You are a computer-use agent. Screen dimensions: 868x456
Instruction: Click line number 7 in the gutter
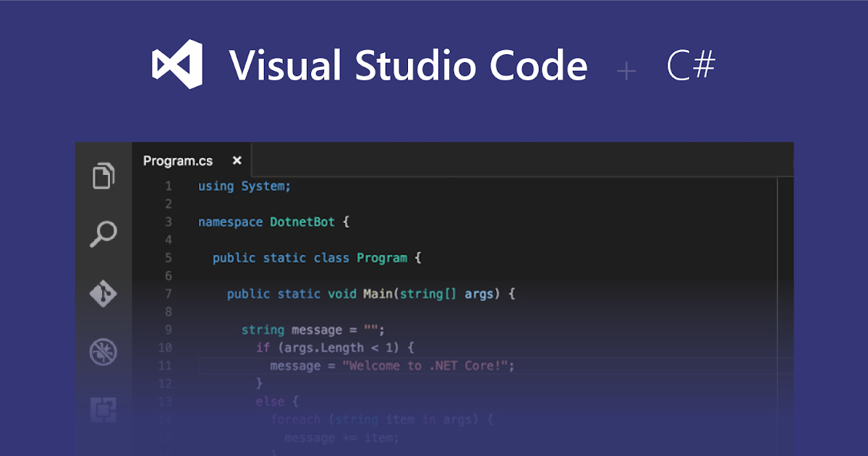click(x=168, y=294)
